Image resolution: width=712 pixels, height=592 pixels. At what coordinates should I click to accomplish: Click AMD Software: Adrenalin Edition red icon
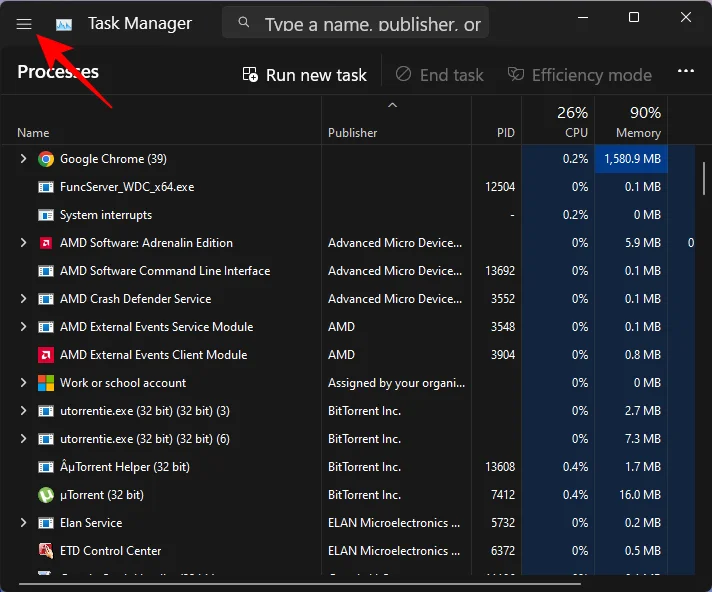[x=46, y=243]
